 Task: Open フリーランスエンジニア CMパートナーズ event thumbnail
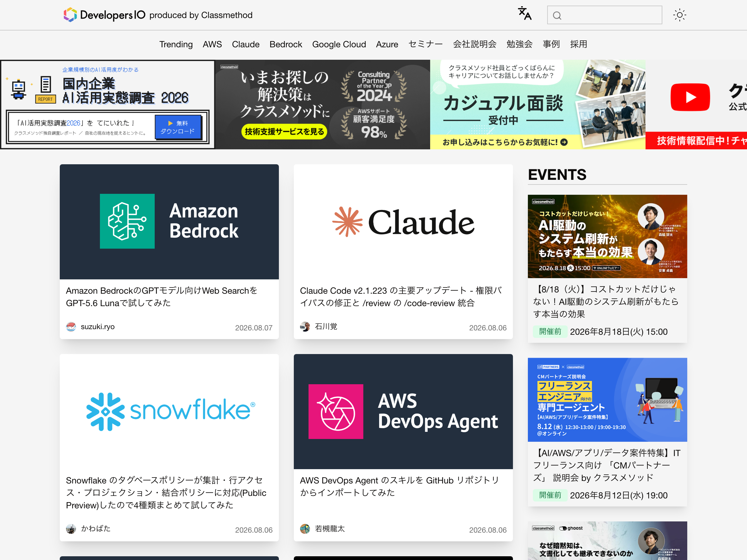pyautogui.click(x=607, y=400)
